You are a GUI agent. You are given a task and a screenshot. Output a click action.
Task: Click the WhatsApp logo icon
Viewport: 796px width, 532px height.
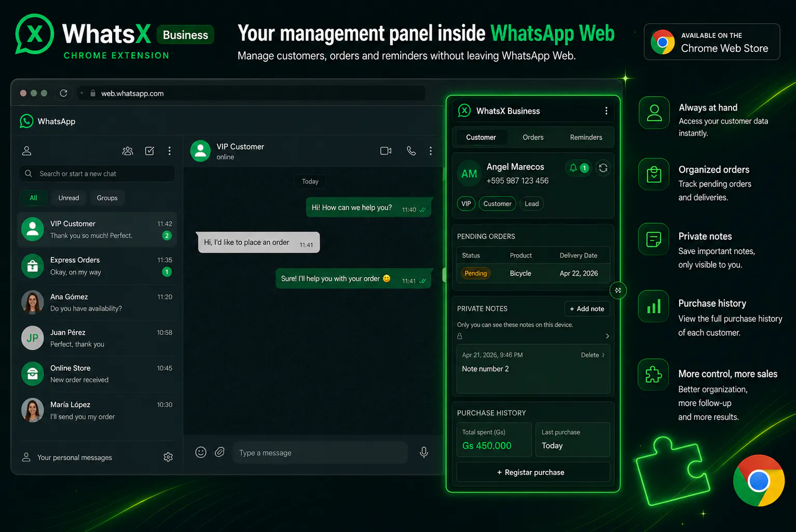26,121
